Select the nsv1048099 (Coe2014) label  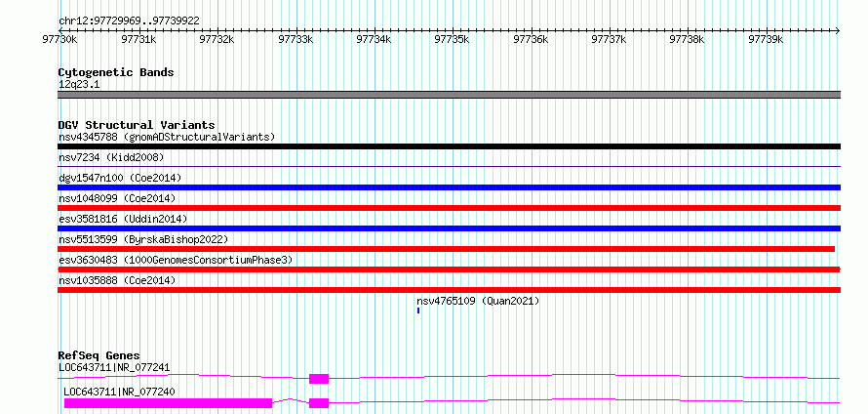(x=117, y=198)
